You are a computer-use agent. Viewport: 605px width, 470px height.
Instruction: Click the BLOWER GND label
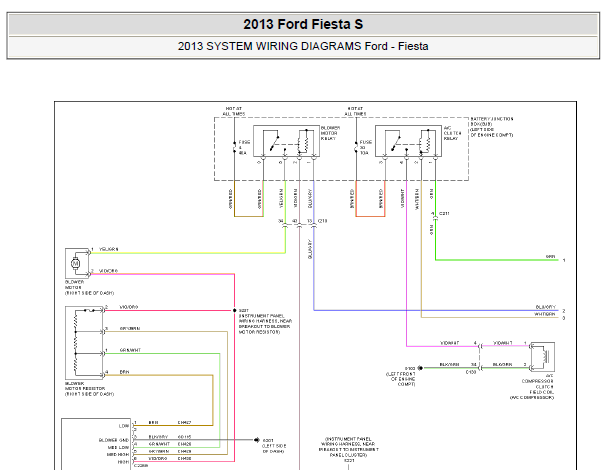point(114,440)
